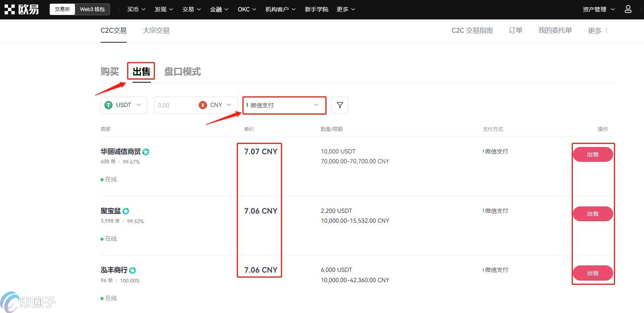Click the 99.52% completion rate
The width and height of the screenshot is (644, 313).
coord(135,221)
